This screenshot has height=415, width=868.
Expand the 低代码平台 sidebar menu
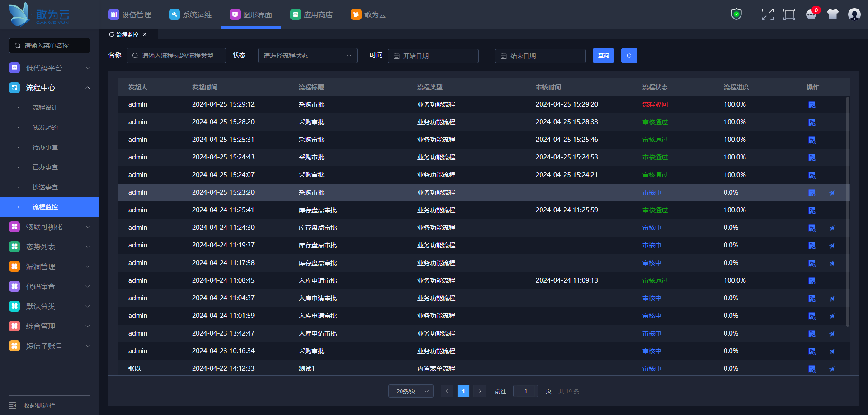(x=50, y=68)
